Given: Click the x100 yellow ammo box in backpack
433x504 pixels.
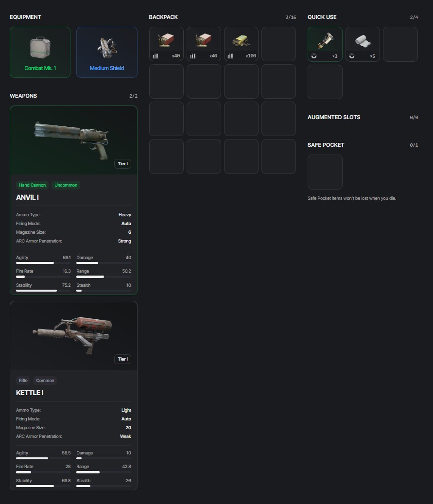Looking at the screenshot, I should (241, 44).
